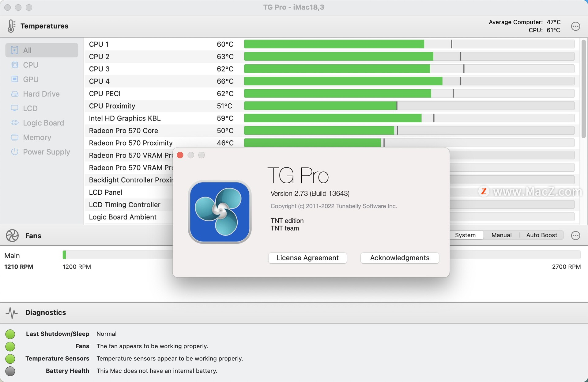The width and height of the screenshot is (588, 382).
Task: Select the CPU Proximity 51°C row
Action: click(x=332, y=106)
